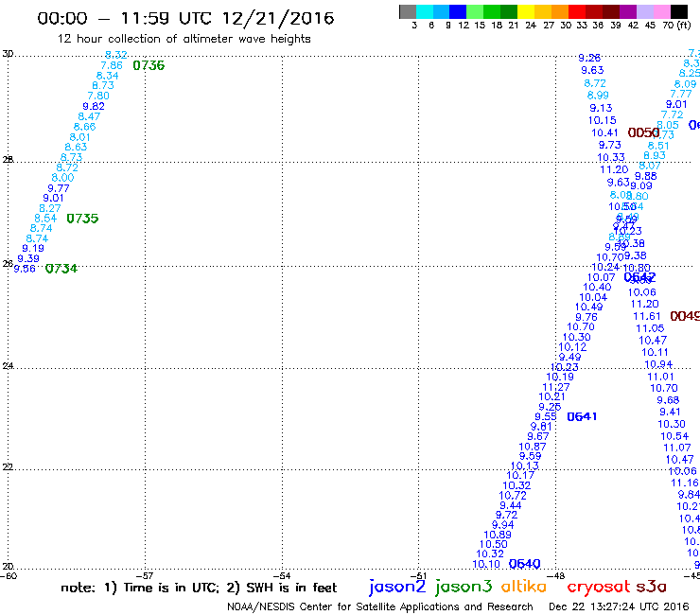The image size is (700, 615).
Task: Click the wave height value '9.39'
Action: (x=28, y=258)
